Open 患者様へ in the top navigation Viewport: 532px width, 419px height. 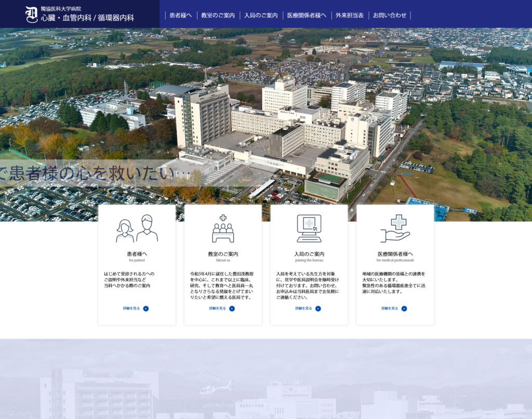point(180,16)
